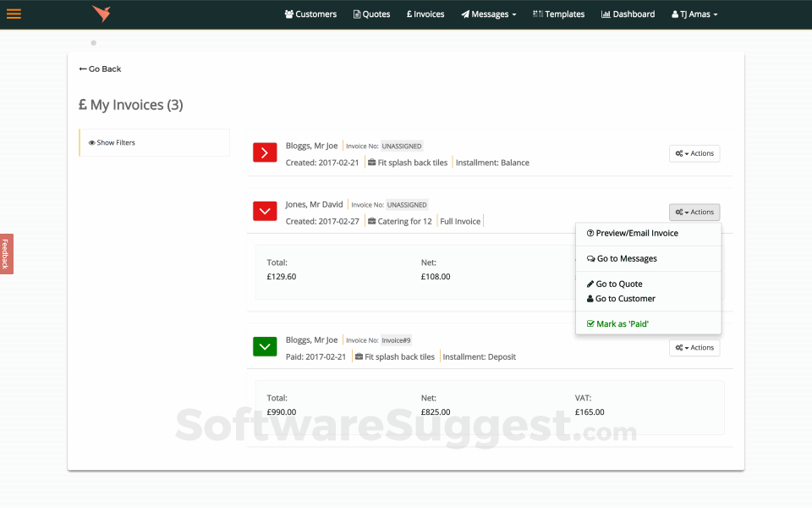Click the £129.60 total amount
This screenshot has height=508, width=812.
281,277
